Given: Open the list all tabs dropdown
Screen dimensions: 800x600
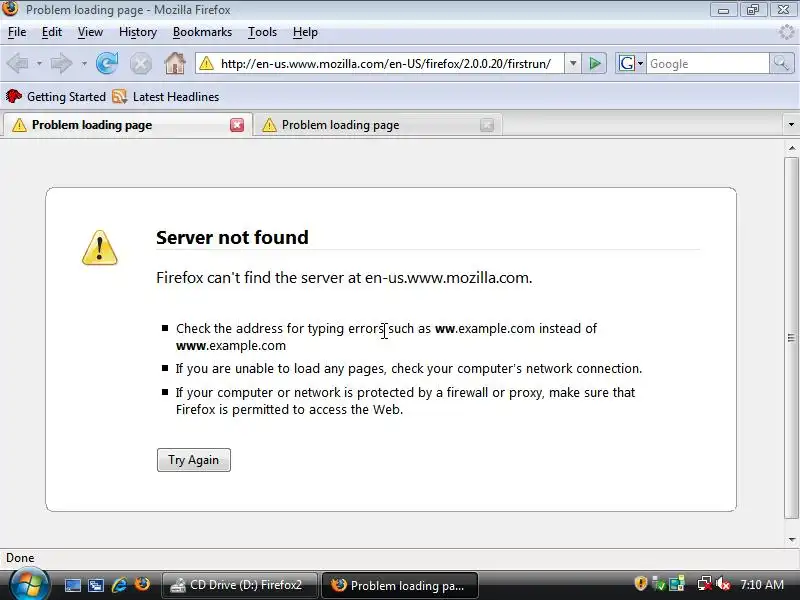Looking at the screenshot, I should point(791,124).
